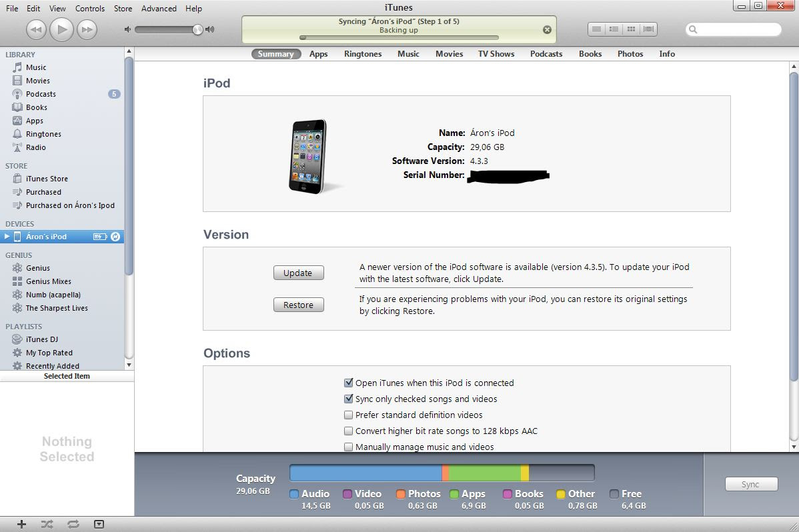Show or hide the artwork viewer pane
The image size is (799, 532).
point(99,524)
